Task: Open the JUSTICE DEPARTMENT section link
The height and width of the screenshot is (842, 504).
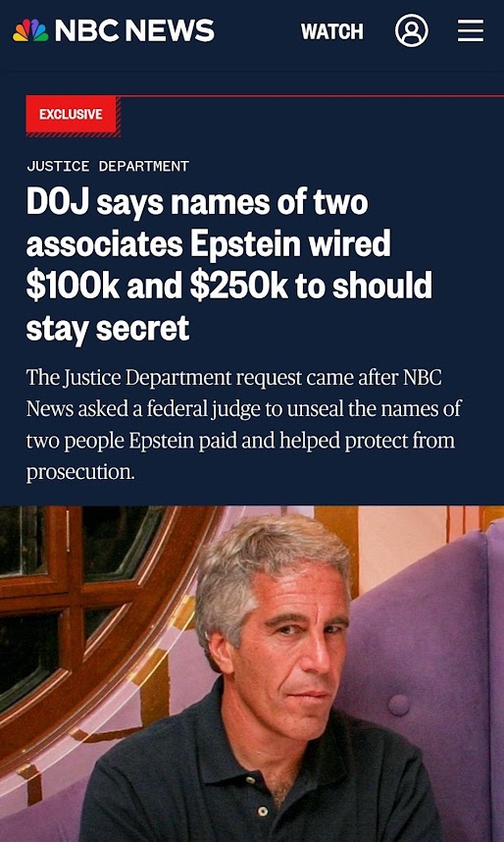Action: 108,166
